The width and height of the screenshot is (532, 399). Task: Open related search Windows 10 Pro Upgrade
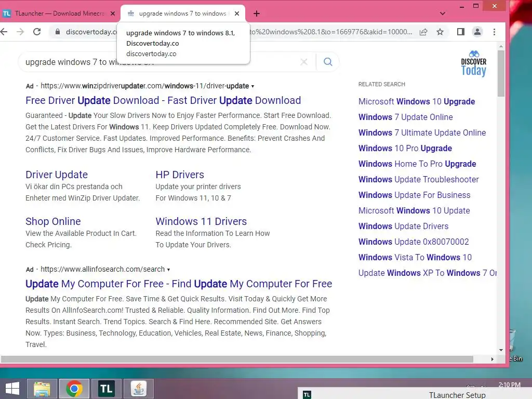coord(405,148)
